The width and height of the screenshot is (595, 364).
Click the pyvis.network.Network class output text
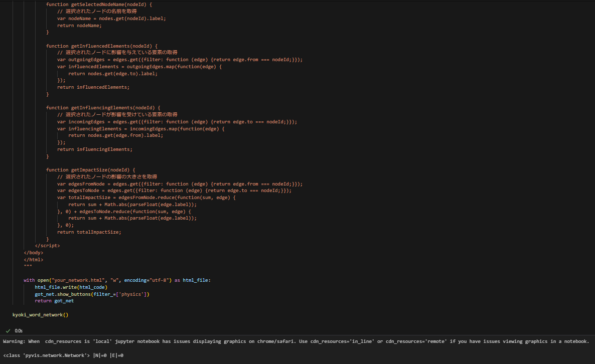[63, 355]
